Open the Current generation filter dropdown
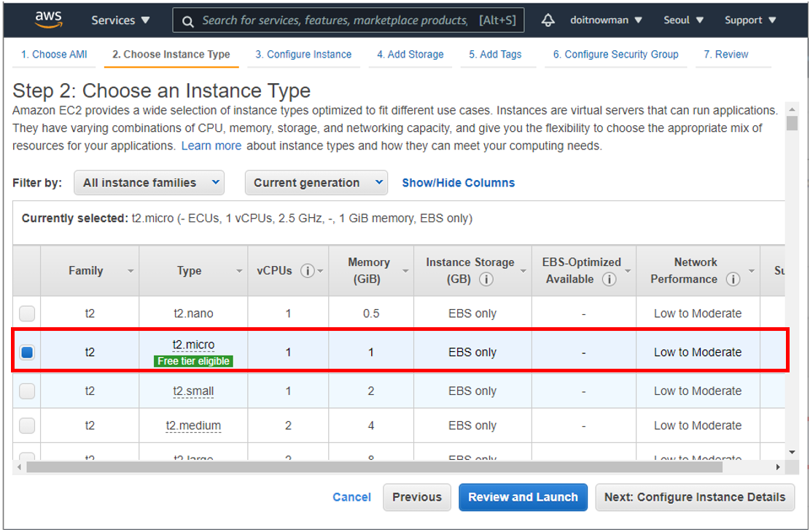 click(x=316, y=183)
